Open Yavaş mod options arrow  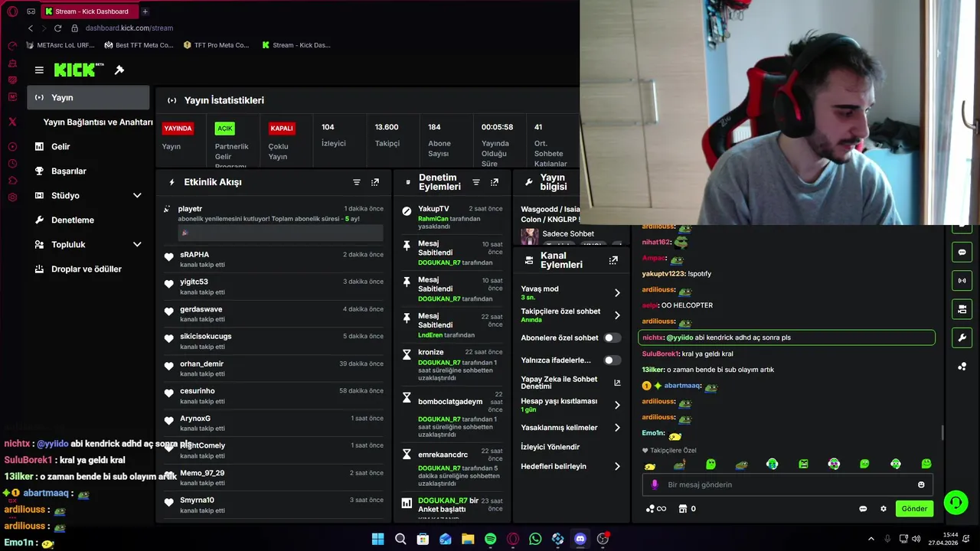(617, 293)
